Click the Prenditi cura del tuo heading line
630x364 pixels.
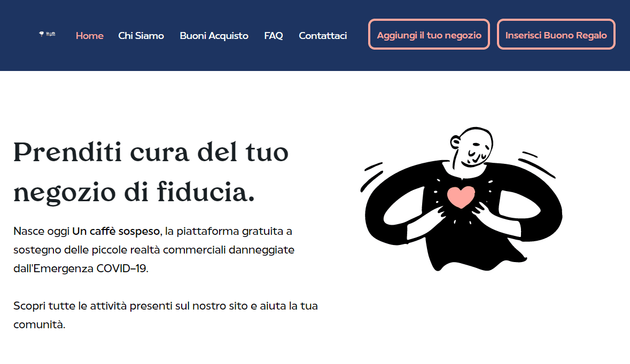click(x=151, y=153)
